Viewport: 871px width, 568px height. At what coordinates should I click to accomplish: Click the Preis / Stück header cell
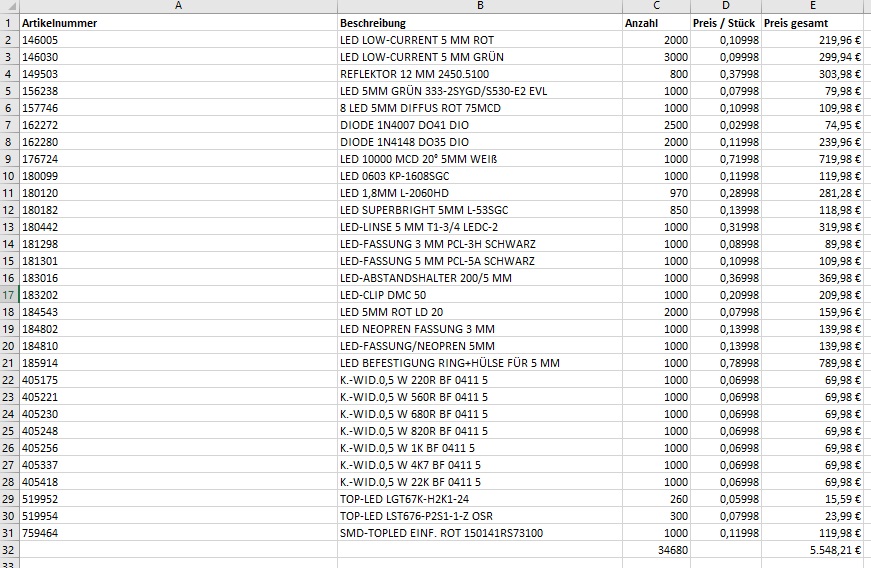pyautogui.click(x=725, y=23)
